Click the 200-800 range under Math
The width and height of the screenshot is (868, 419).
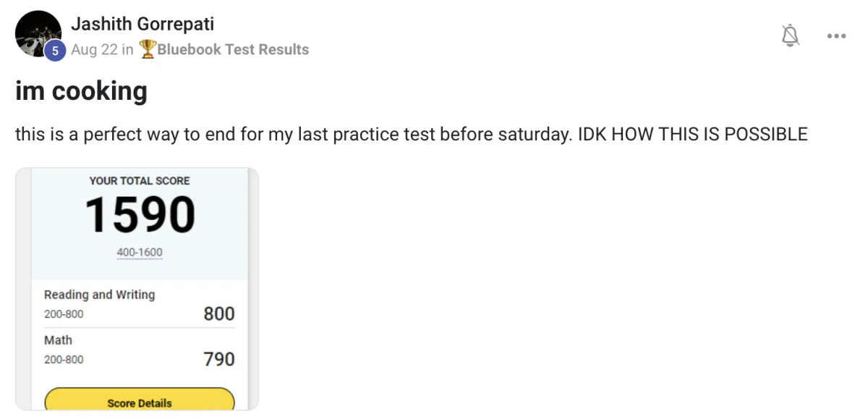click(x=64, y=360)
